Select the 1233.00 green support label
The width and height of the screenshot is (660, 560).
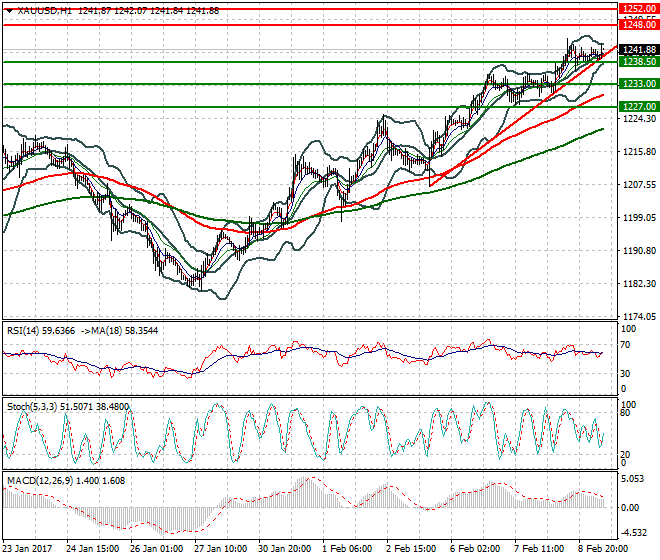click(x=639, y=84)
